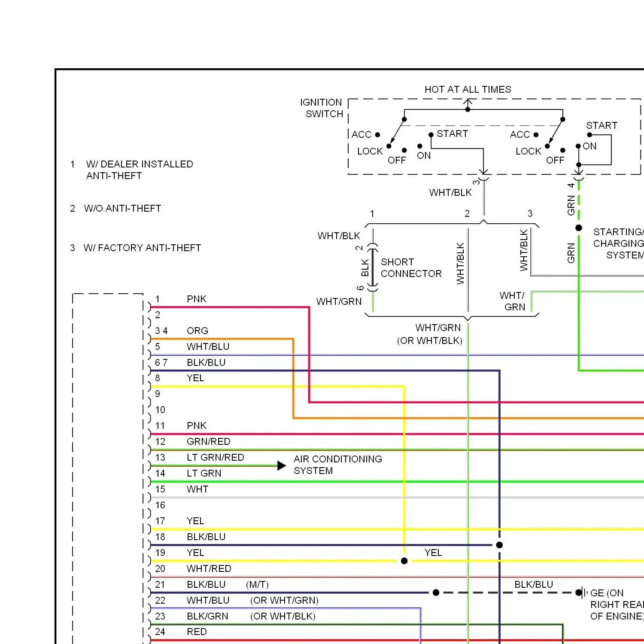Click pin 1 'PNK' wire label
Screen dimensions: 644x644
197,299
